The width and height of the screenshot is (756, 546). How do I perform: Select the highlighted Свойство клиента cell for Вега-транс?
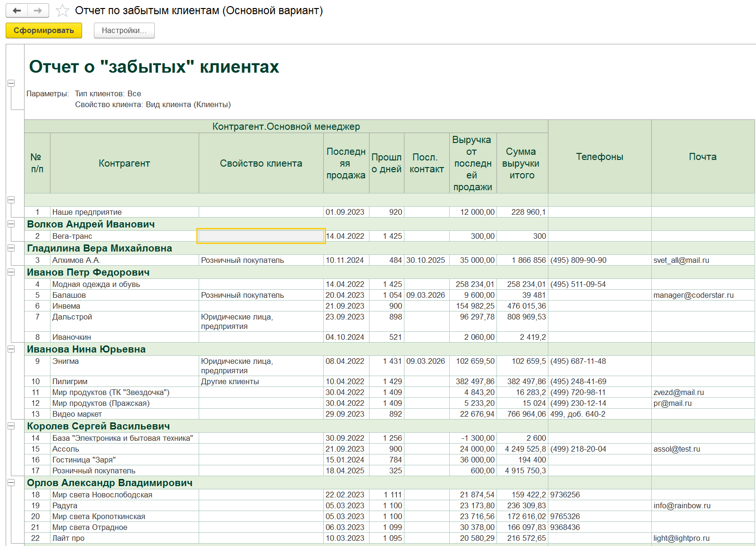(261, 236)
